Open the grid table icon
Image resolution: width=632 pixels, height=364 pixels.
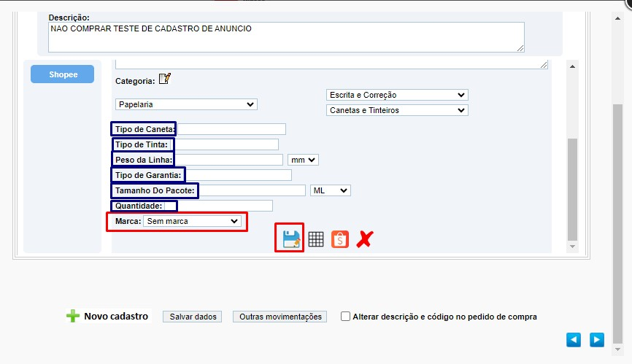315,239
